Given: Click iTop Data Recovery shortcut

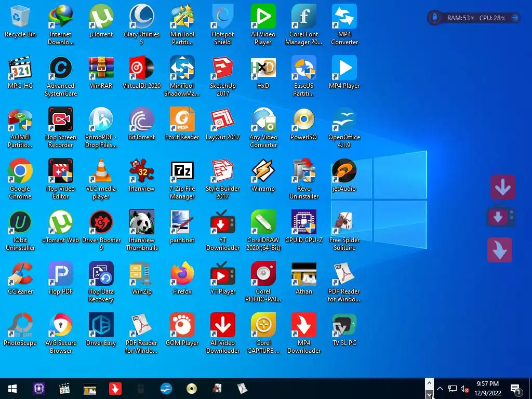Looking at the screenshot, I should point(101,283).
